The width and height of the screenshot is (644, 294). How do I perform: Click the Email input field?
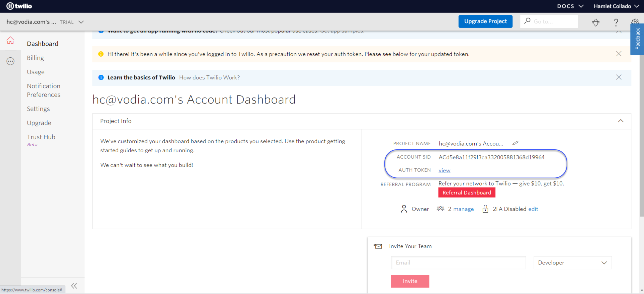[x=458, y=263]
